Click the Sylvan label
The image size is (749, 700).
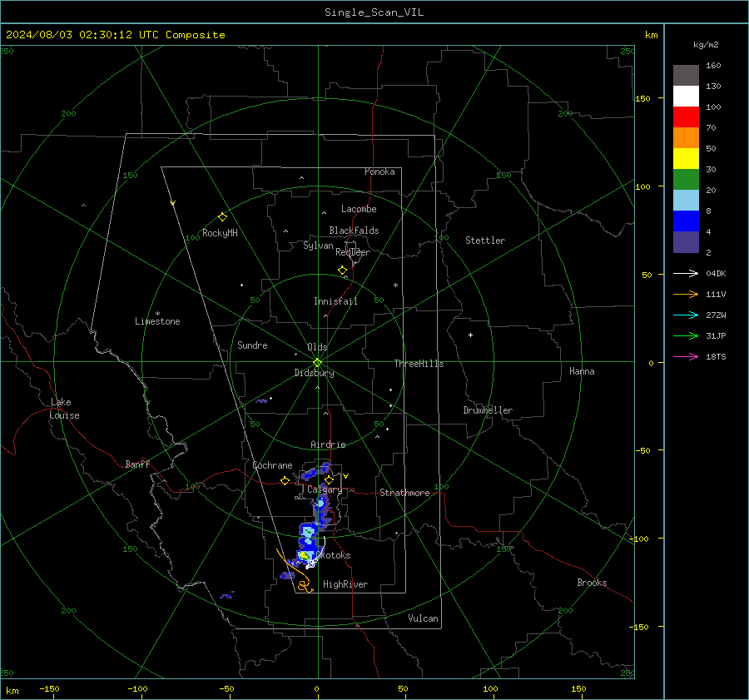pos(318,246)
